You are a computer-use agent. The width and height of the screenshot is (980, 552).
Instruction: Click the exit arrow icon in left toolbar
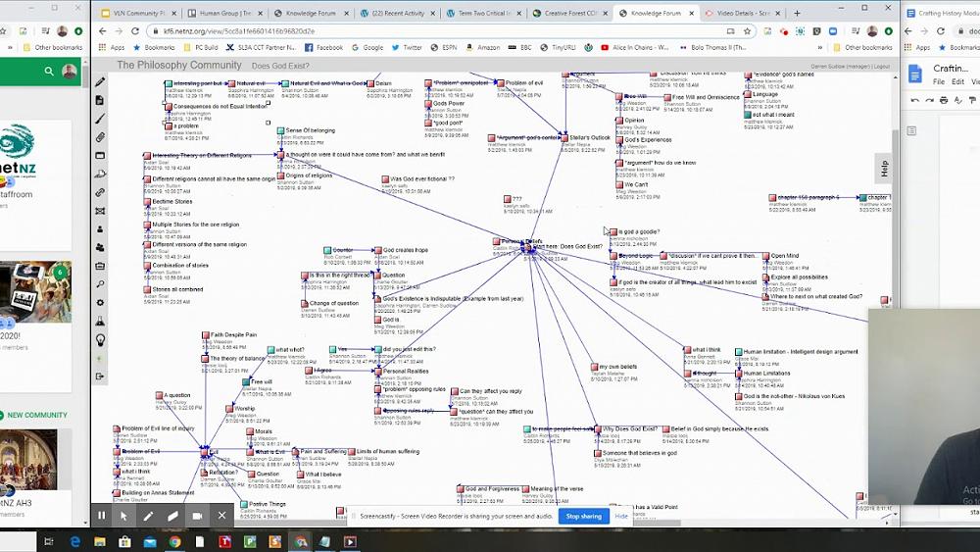100,376
